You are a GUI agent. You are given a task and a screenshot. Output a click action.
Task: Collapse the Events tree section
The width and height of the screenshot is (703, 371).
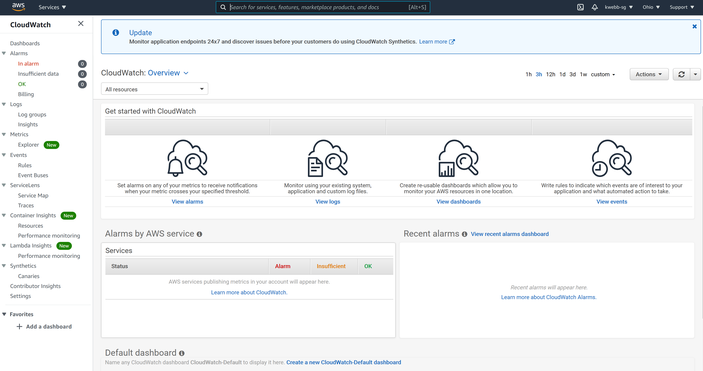click(4, 155)
